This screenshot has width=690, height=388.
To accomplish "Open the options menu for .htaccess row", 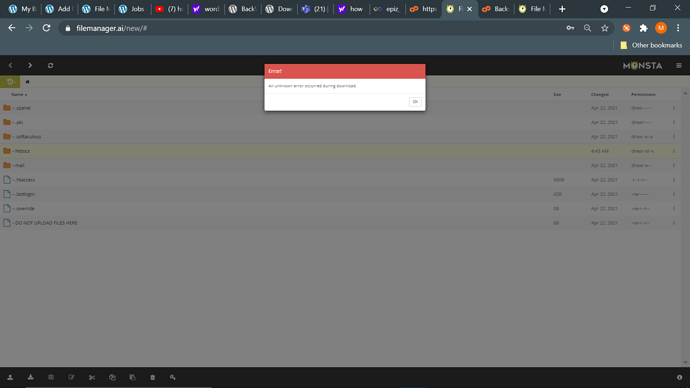I will point(674,179).
